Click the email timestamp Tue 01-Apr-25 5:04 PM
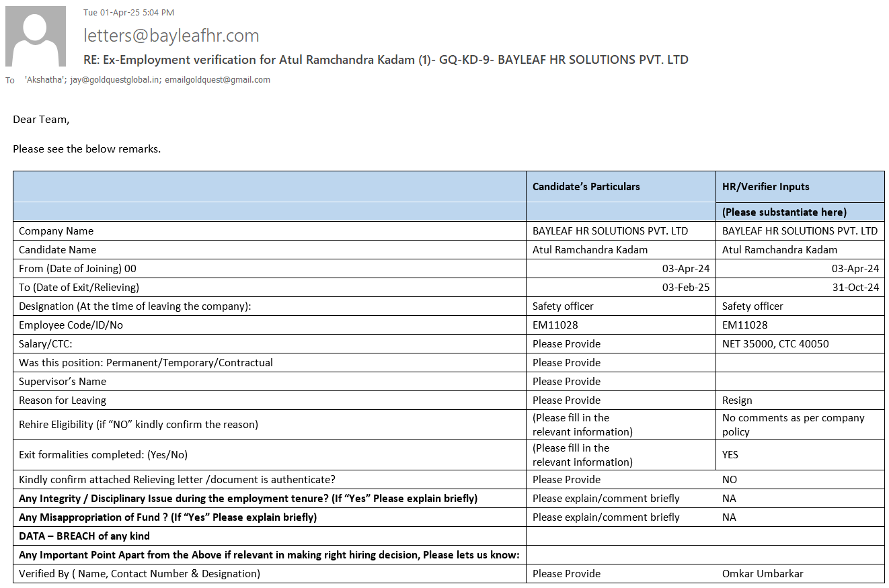The height and width of the screenshot is (588, 889). (129, 12)
